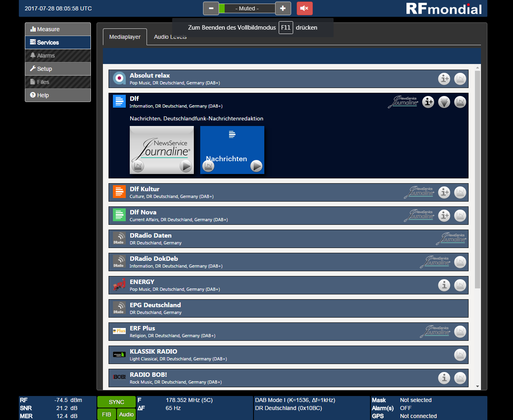Open the chart icon for KLASSIK RADIO
This screenshot has width=513, height=420.
pos(460,355)
